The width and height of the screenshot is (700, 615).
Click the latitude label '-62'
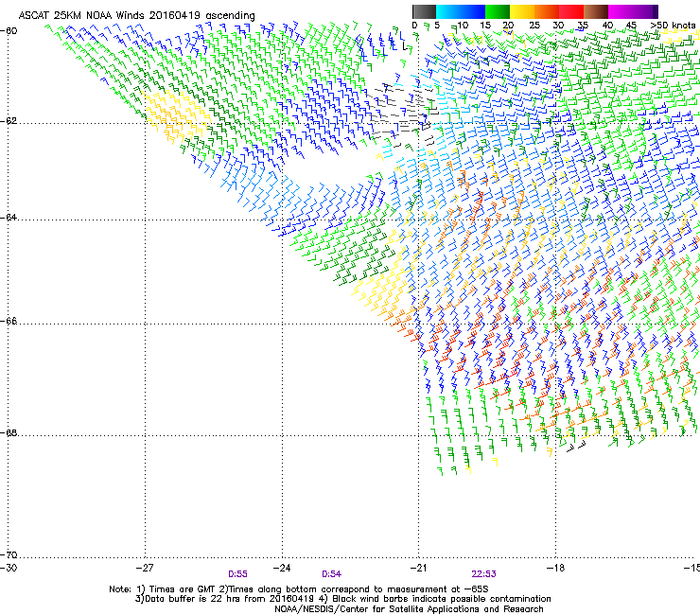pos(9,121)
